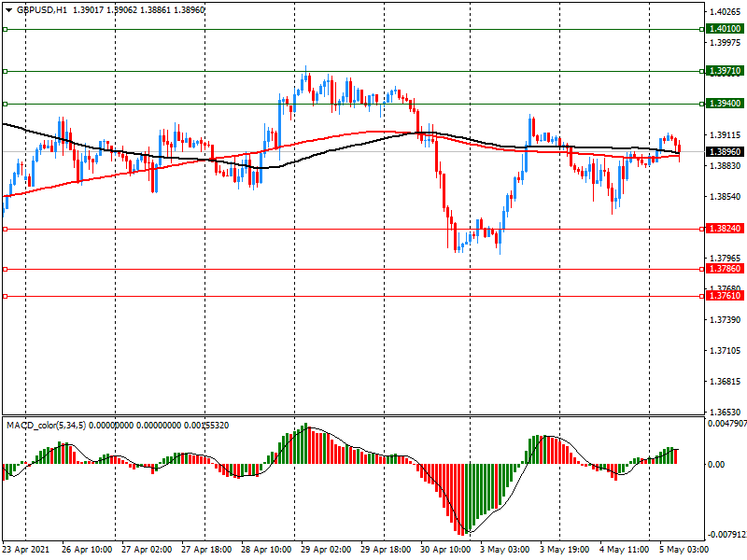The height and width of the screenshot is (560, 747).
Task: Click the 1.40265 value on price scale
Action: click(726, 12)
